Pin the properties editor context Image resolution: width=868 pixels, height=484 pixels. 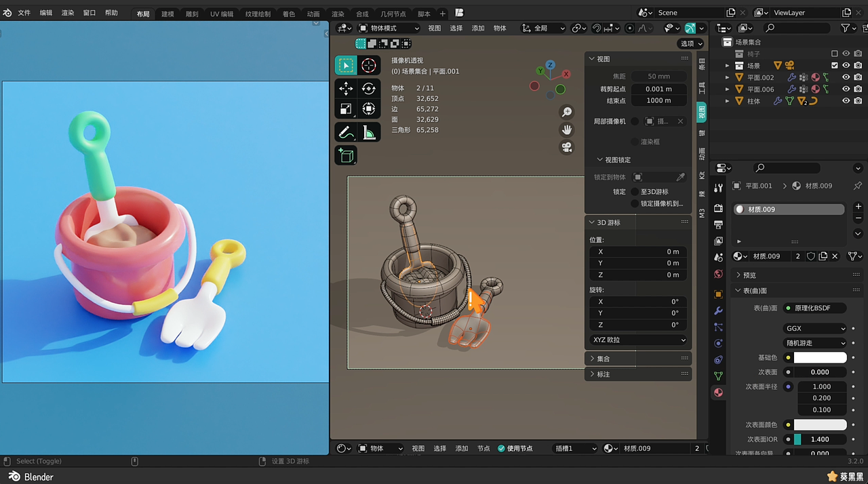(858, 186)
